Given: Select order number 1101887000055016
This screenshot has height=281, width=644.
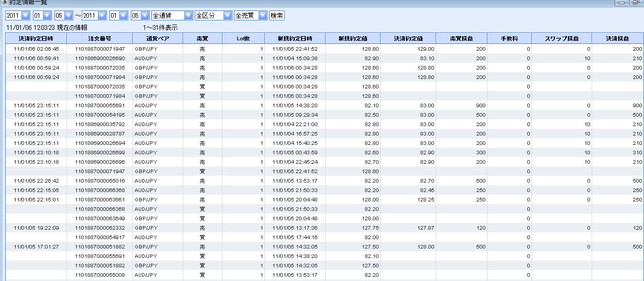Looking at the screenshot, I should 100,181.
